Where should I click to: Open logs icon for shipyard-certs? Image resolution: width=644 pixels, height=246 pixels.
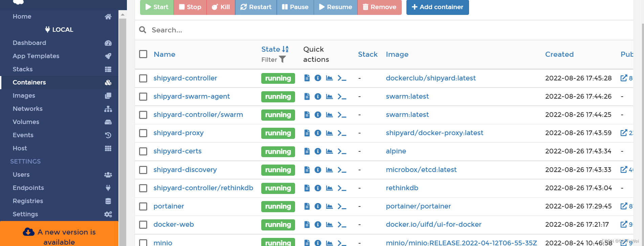307,151
